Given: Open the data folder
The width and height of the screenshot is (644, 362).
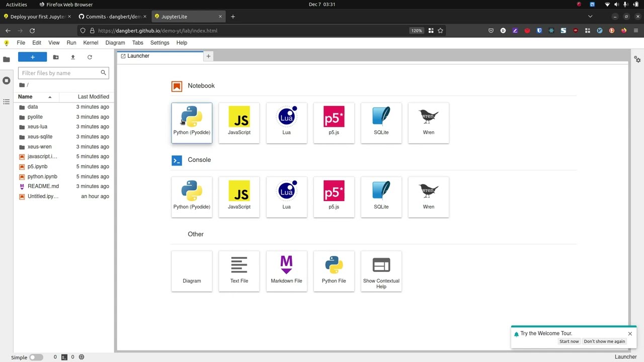Looking at the screenshot, I should click(63, 107).
